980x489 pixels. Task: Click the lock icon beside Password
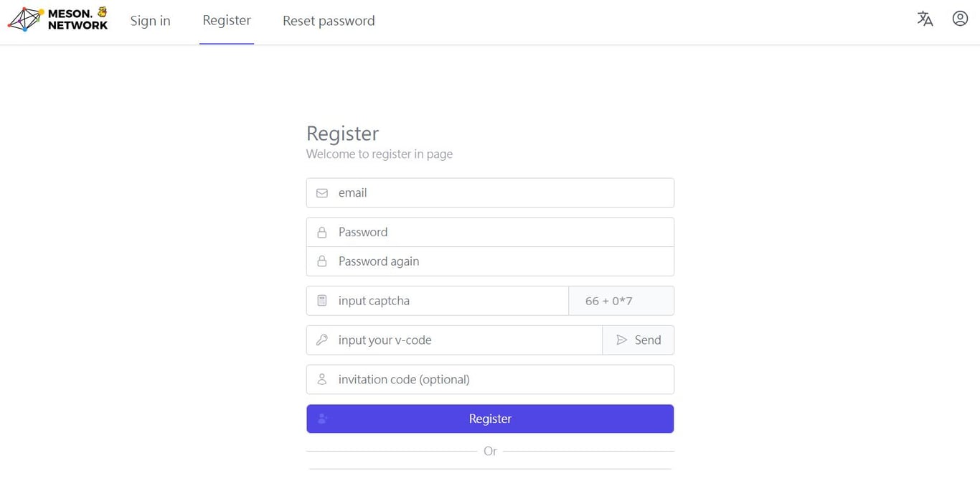(x=322, y=233)
